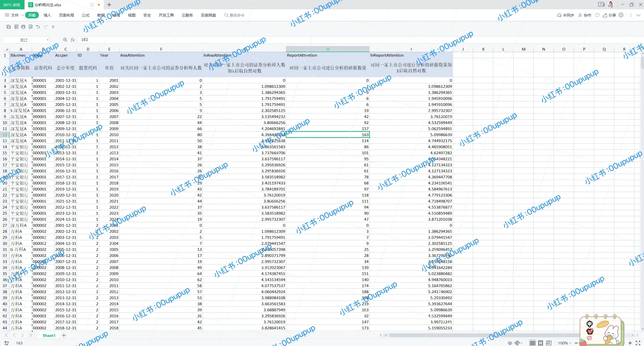Click the undo arrow icon
The height and width of the screenshot is (346, 644).
coord(38,27)
